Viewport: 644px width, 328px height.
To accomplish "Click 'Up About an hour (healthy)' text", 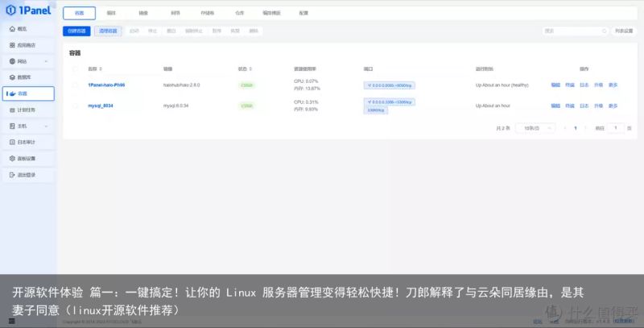I will point(502,85).
